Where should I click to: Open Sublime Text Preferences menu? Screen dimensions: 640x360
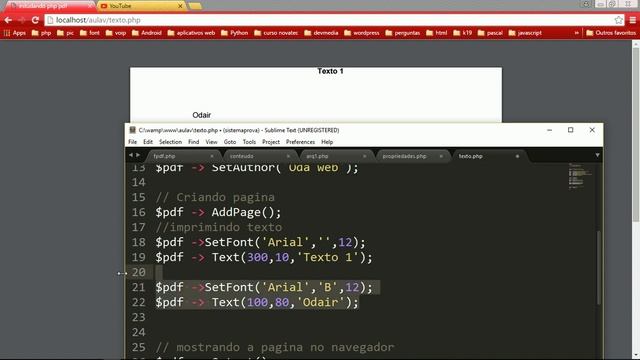300,142
